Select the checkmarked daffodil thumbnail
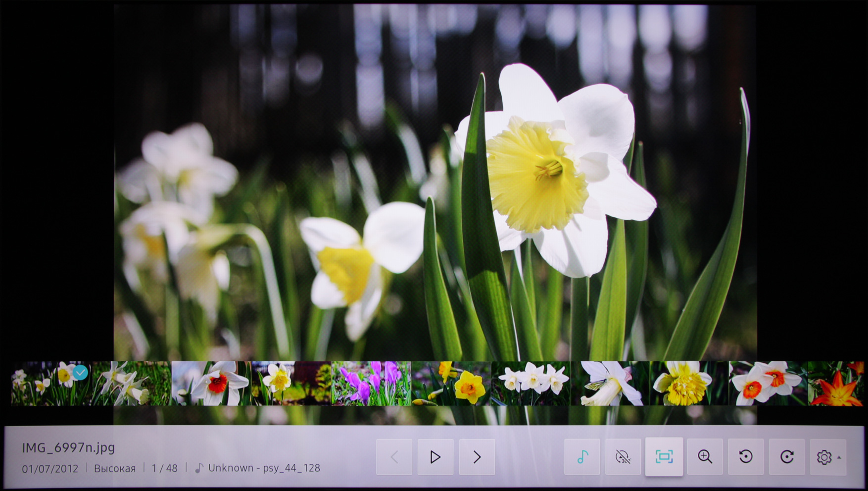The image size is (868, 491). pyautogui.click(x=51, y=384)
